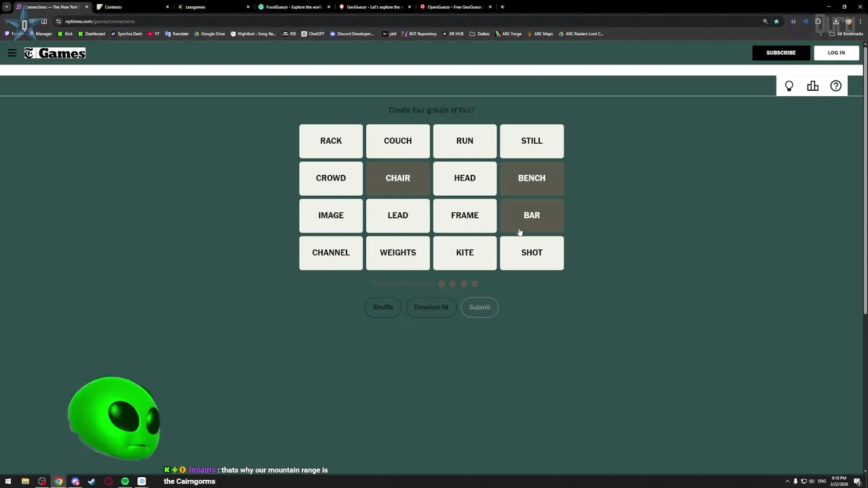
Task: Deselect the BENCH word tile
Action: (x=532, y=178)
